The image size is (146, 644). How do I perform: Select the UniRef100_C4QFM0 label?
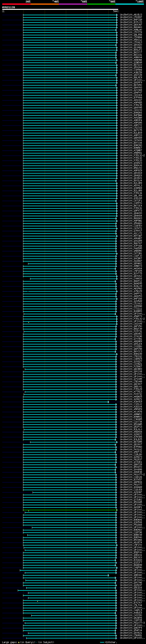coord(131,567)
